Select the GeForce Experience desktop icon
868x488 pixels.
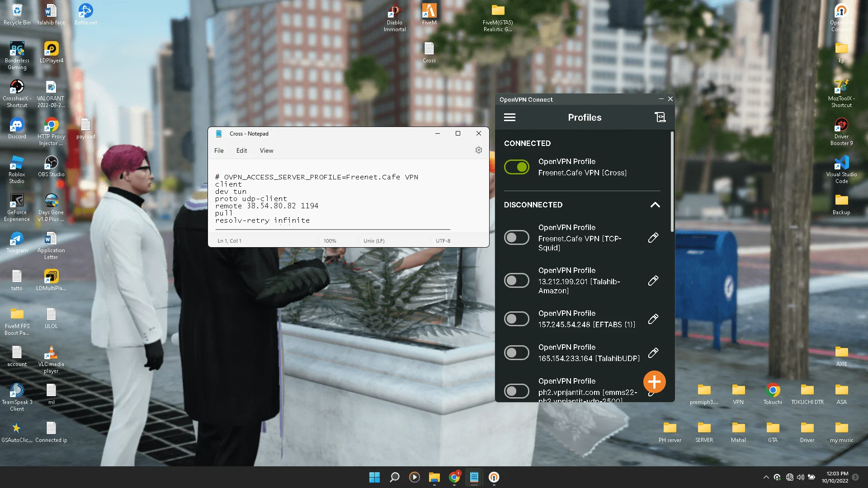[17, 208]
